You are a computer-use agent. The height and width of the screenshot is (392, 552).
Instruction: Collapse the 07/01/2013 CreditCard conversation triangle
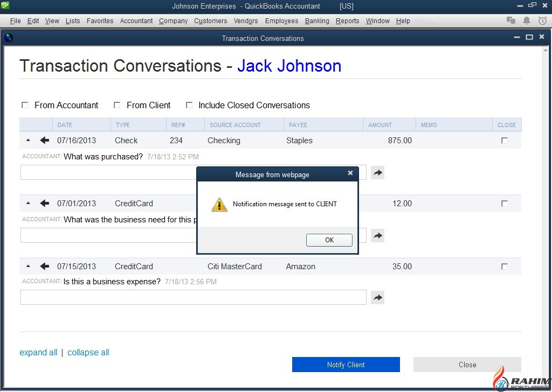[x=29, y=204]
